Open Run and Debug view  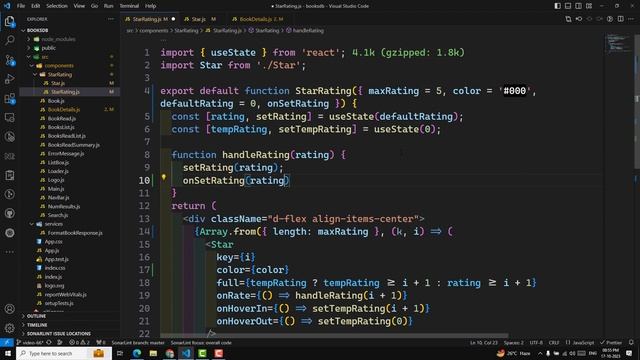9,79
